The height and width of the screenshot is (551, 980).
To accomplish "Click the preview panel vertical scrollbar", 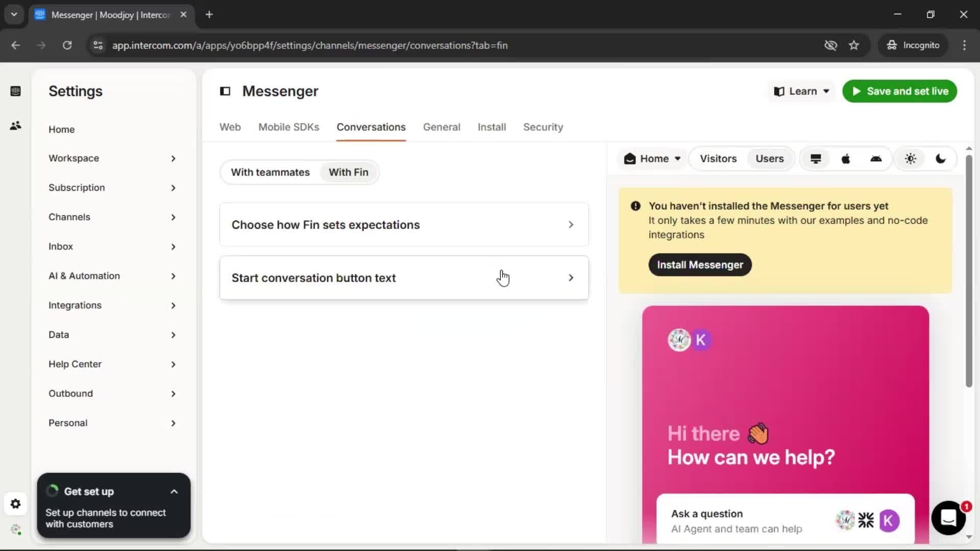I will [969, 270].
